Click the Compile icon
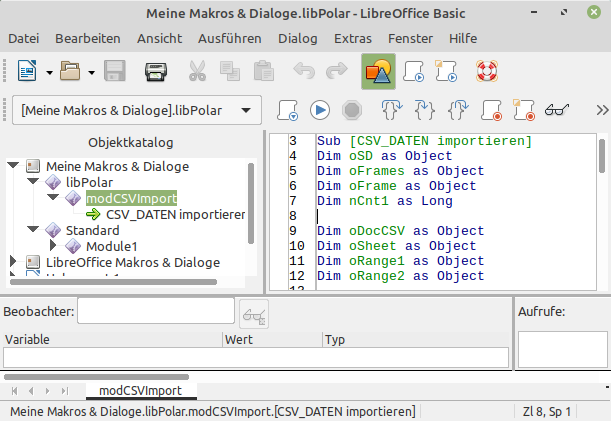Image resolution: width=611 pixels, height=421 pixels. pyautogui.click(x=288, y=110)
